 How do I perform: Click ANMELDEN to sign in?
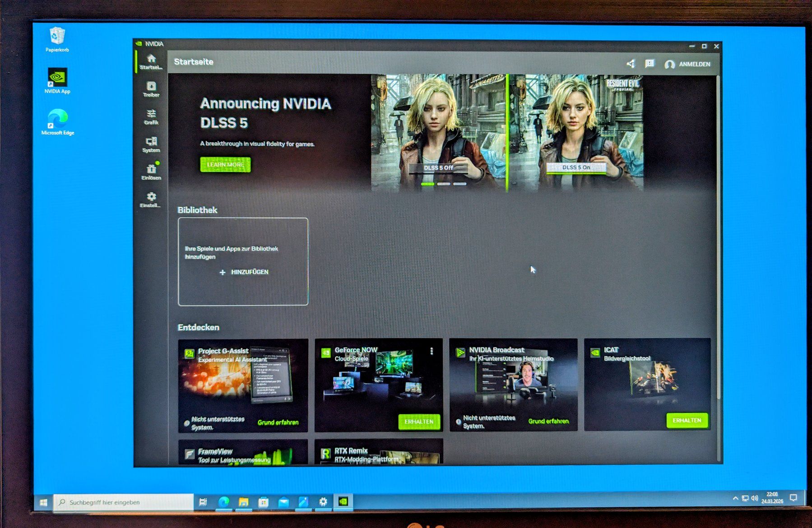tap(687, 64)
